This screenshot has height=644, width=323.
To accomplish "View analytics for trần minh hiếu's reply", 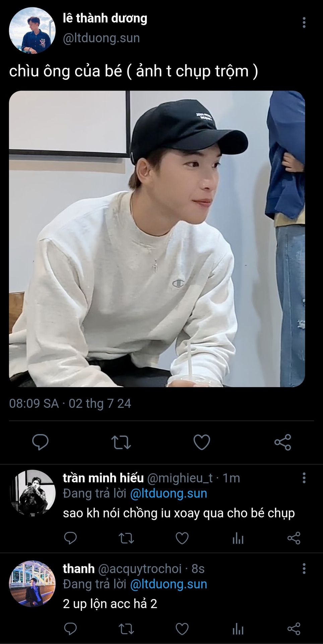I will (x=238, y=538).
